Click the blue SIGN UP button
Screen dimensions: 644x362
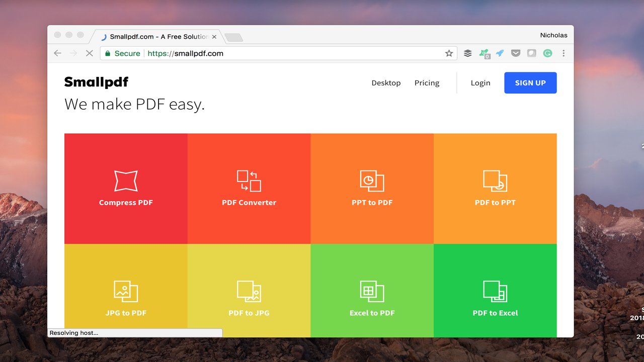[x=530, y=83]
